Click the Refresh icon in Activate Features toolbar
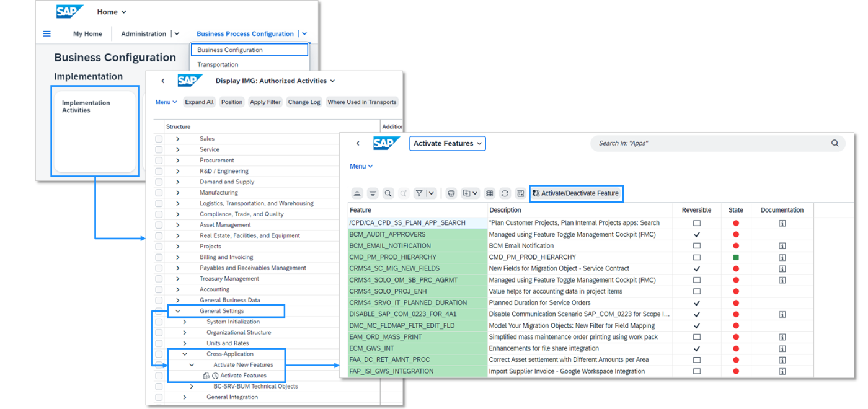Screen dimensions: 868x409 click(505, 193)
